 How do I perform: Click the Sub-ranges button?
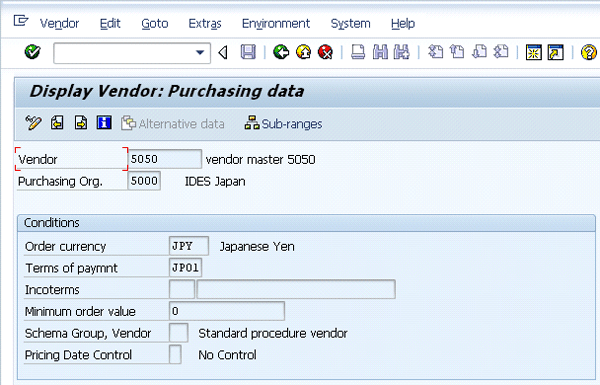pyautogui.click(x=284, y=124)
